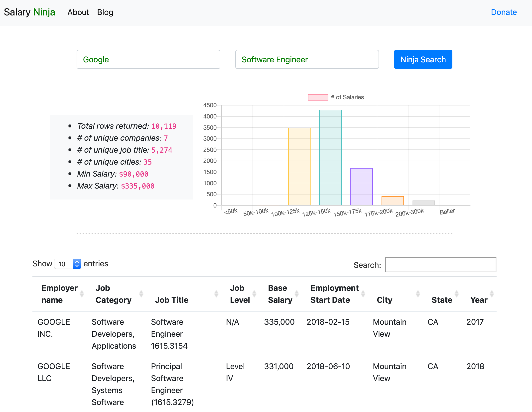This screenshot has width=532, height=412.
Task: Sort the City column arrows
Action: (418, 294)
